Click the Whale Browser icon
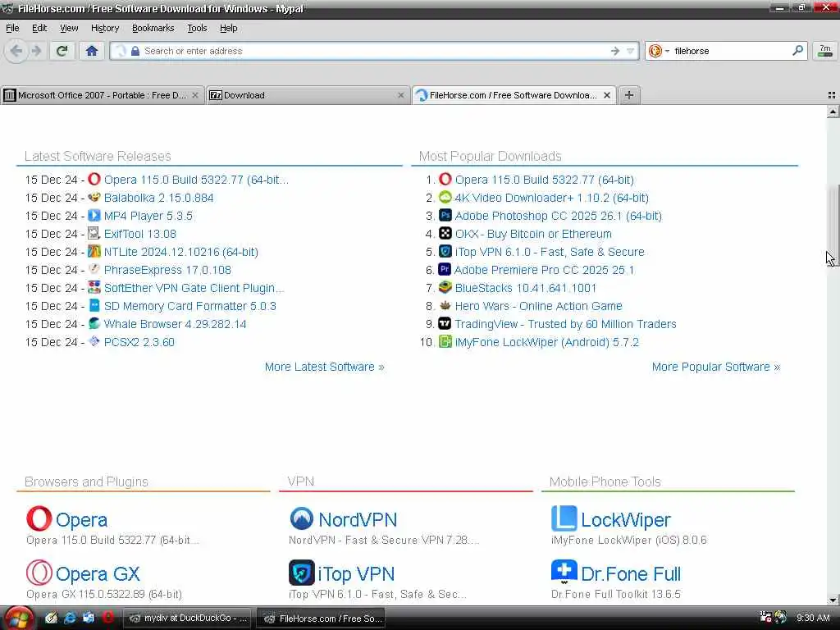This screenshot has width=840, height=630. pyautogui.click(x=94, y=323)
